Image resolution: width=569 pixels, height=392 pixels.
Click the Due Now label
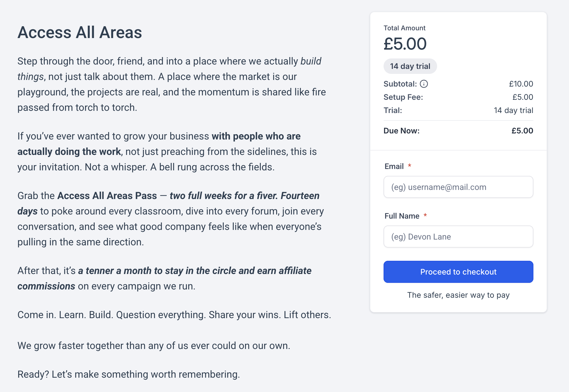pos(402,131)
